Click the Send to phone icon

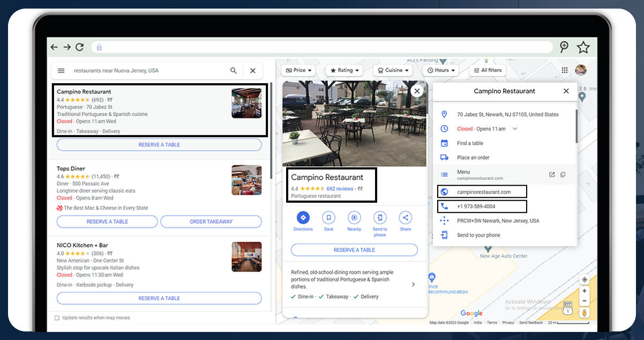[x=380, y=218]
